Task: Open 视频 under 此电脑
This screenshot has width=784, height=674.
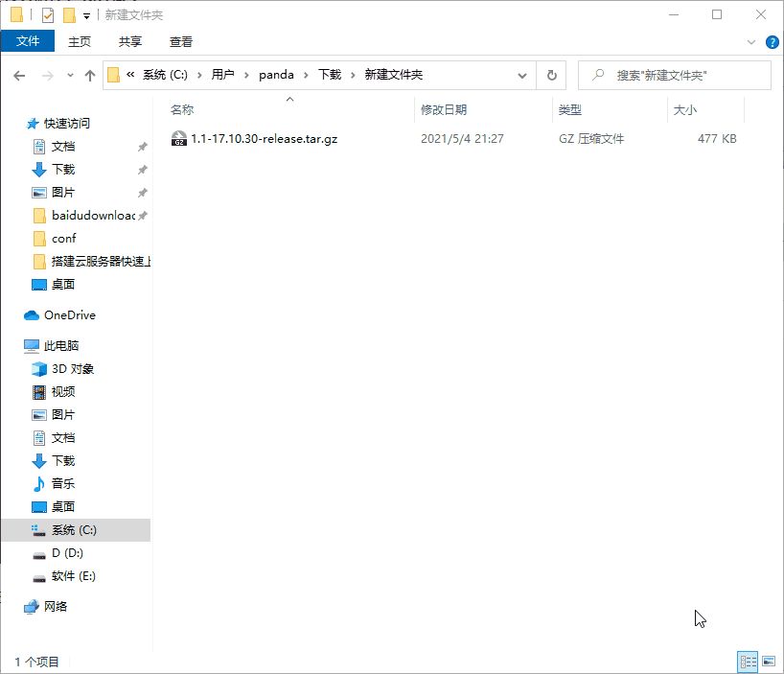Action: pos(63,392)
